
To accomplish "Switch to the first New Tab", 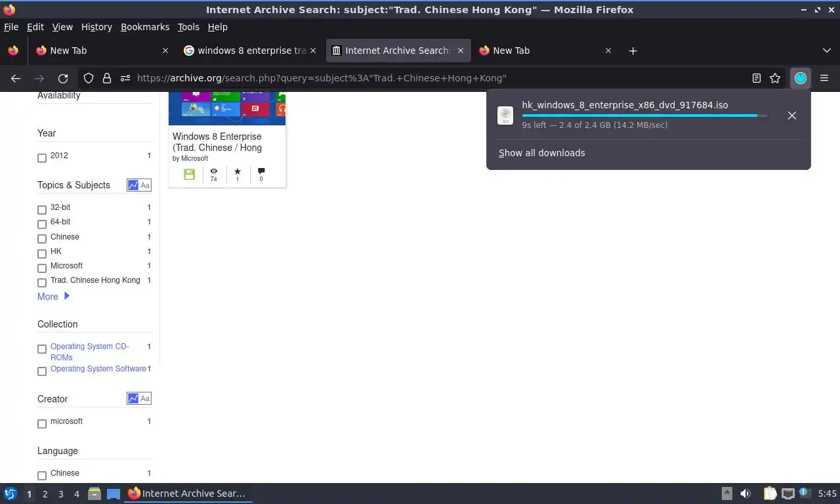I will pyautogui.click(x=102, y=51).
